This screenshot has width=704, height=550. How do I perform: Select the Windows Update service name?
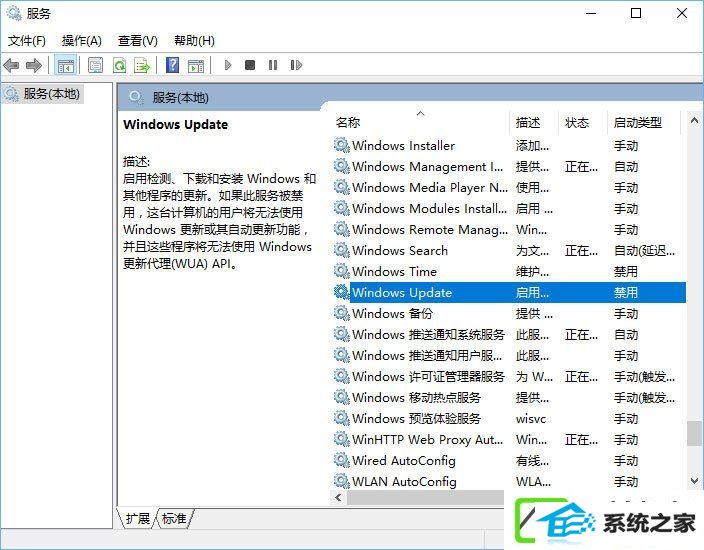[402, 293]
